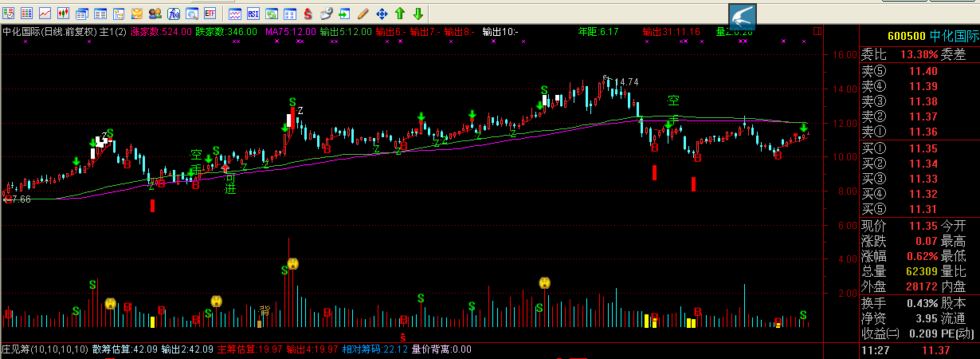Click the green arrow window import icon
Screen dimensions: 980x359
click(x=344, y=14)
